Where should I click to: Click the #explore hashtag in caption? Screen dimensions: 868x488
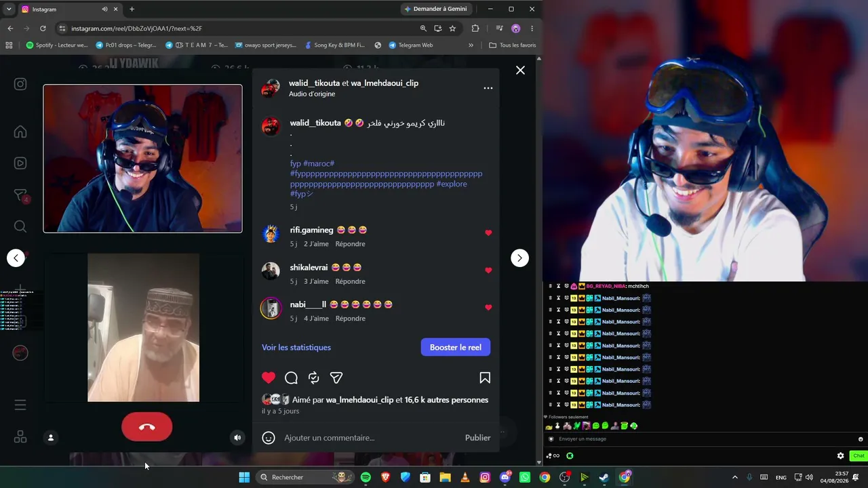(x=452, y=184)
